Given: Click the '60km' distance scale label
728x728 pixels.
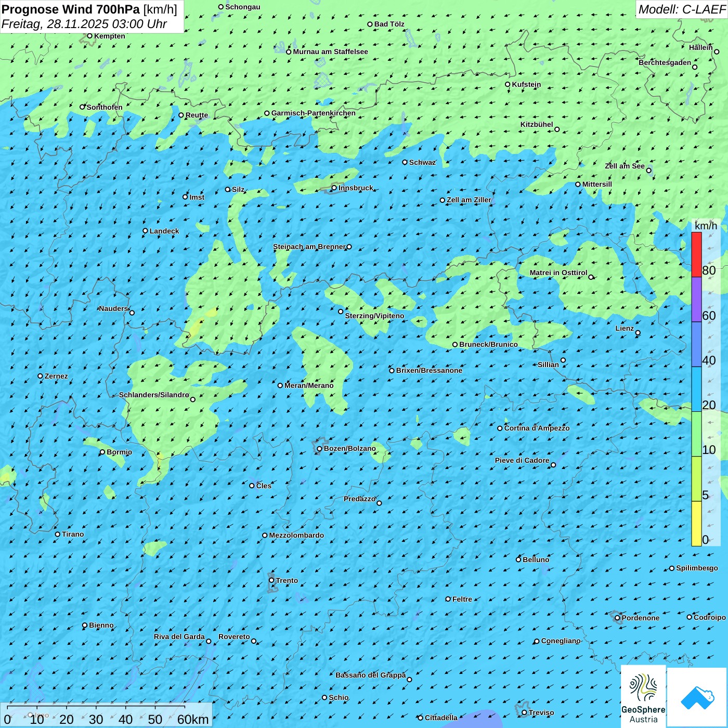Looking at the screenshot, I should pyautogui.click(x=193, y=719).
